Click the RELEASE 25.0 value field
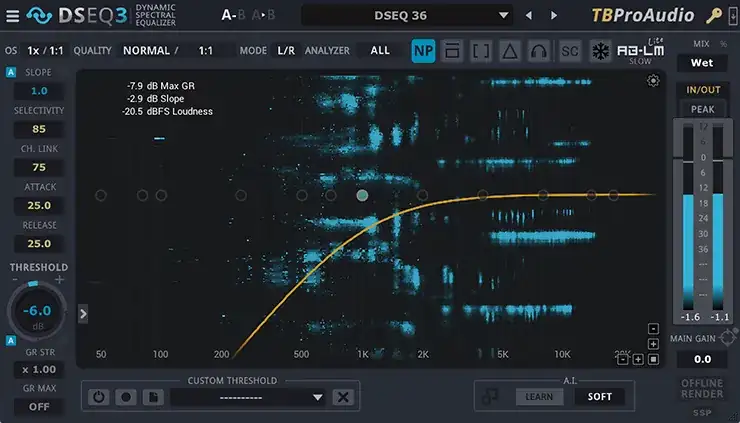This screenshot has height=423, width=740. click(39, 244)
